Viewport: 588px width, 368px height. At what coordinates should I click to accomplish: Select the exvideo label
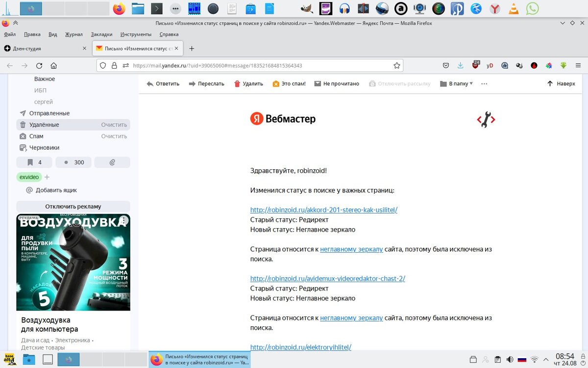click(x=29, y=177)
